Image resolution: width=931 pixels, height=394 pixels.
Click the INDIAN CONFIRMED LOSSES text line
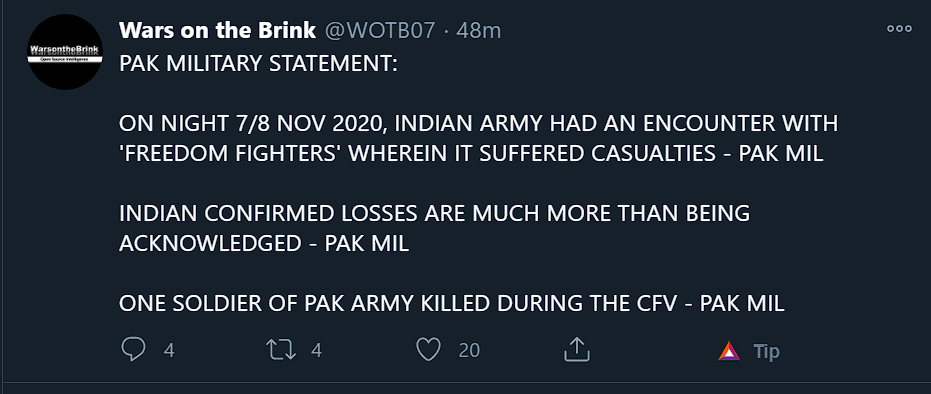[435, 213]
